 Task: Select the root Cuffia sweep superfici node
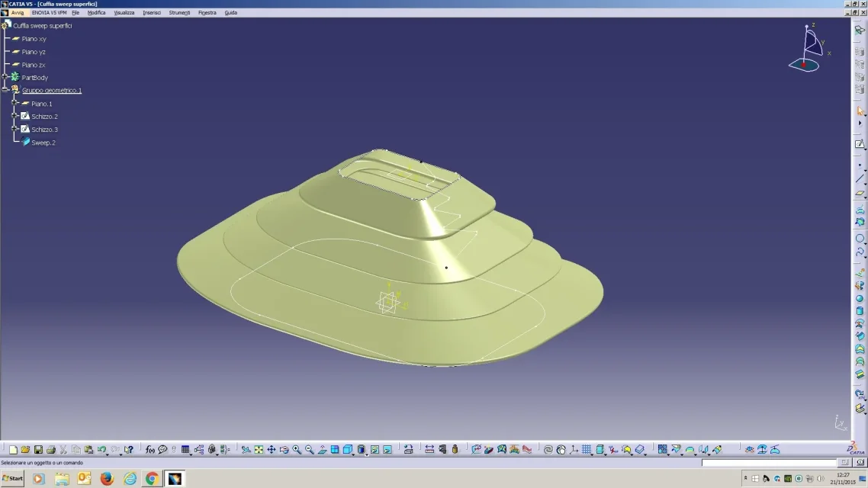pyautogui.click(x=43, y=25)
